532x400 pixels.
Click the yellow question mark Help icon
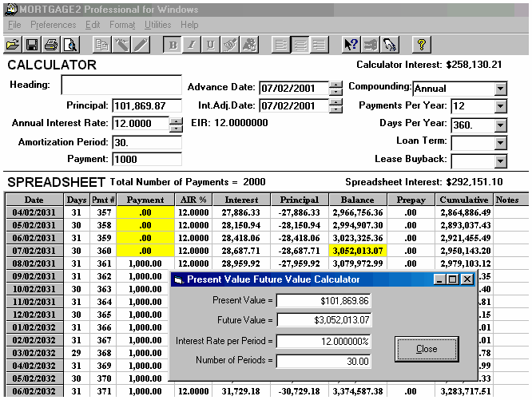coord(421,45)
